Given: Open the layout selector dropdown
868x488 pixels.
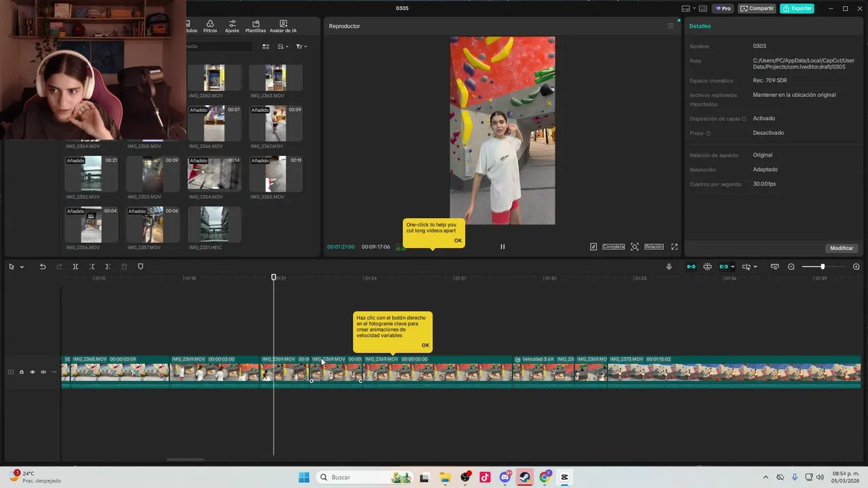Looking at the screenshot, I should click(688, 8).
